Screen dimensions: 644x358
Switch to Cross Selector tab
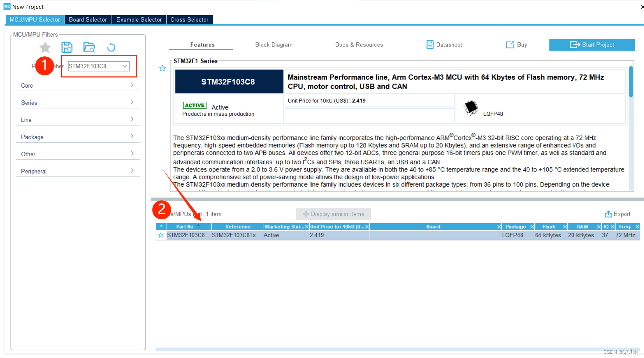(189, 20)
